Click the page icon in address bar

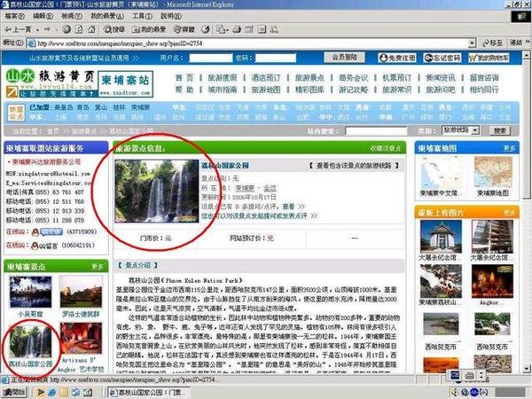tap(32, 43)
